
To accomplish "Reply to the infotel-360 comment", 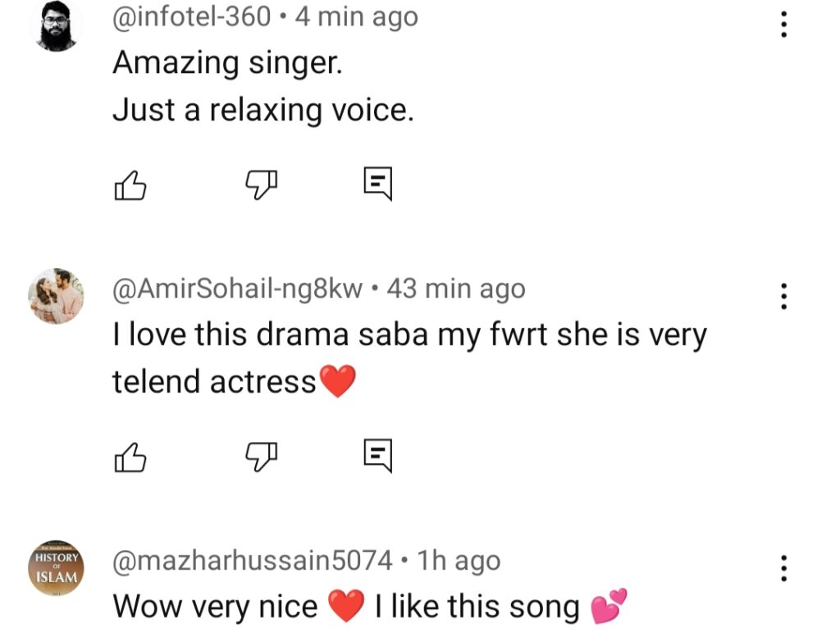I will point(378,184).
